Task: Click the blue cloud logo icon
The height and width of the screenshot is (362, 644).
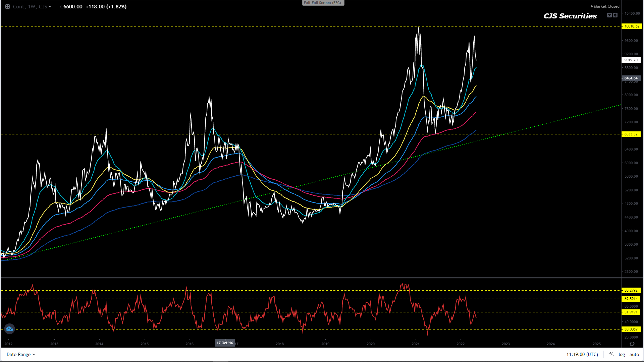Action: (9, 329)
